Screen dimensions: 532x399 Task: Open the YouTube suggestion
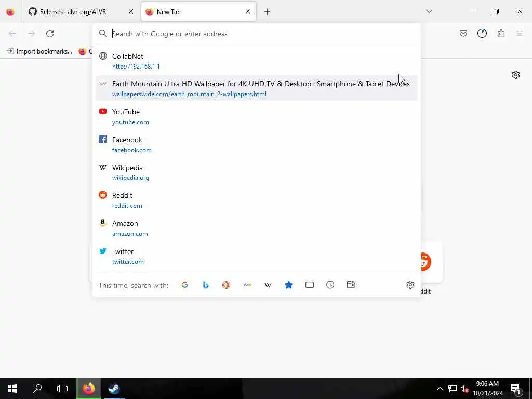256,116
